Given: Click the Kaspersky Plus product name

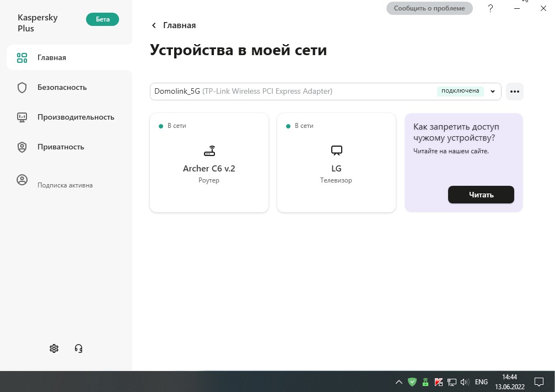Looking at the screenshot, I should click(37, 23).
